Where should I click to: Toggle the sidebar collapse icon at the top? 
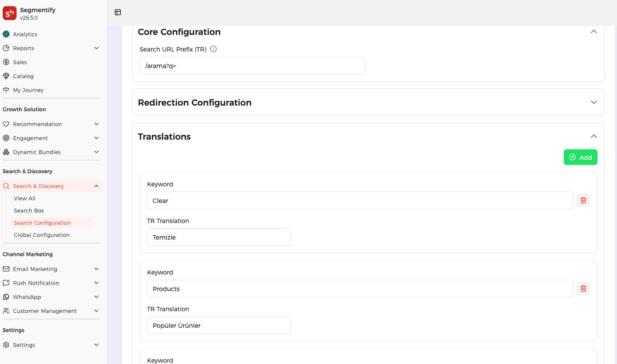point(117,12)
